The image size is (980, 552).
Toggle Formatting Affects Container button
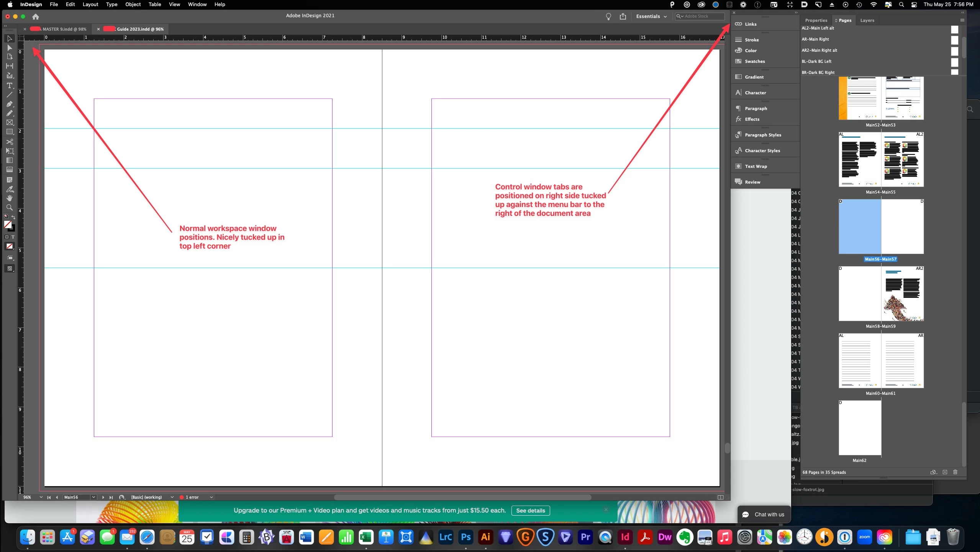coord(7,237)
